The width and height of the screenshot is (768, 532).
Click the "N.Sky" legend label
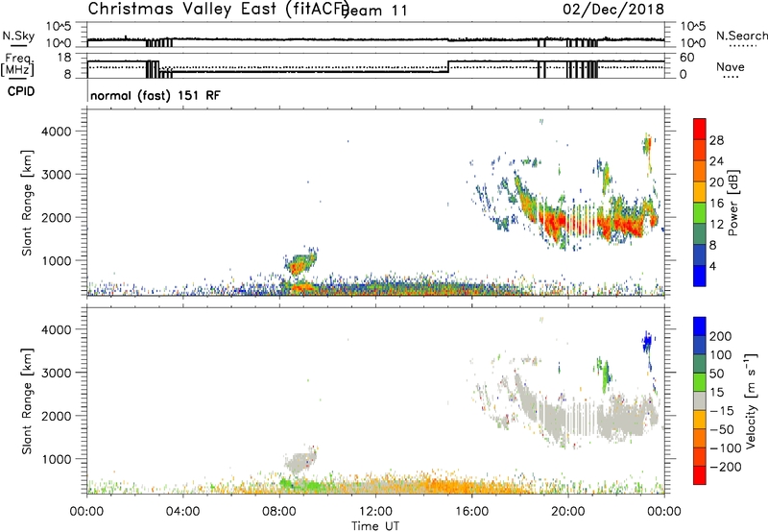[18, 36]
